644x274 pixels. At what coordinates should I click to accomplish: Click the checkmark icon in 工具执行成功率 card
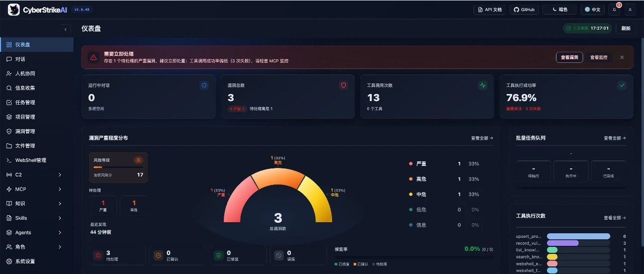tap(622, 85)
